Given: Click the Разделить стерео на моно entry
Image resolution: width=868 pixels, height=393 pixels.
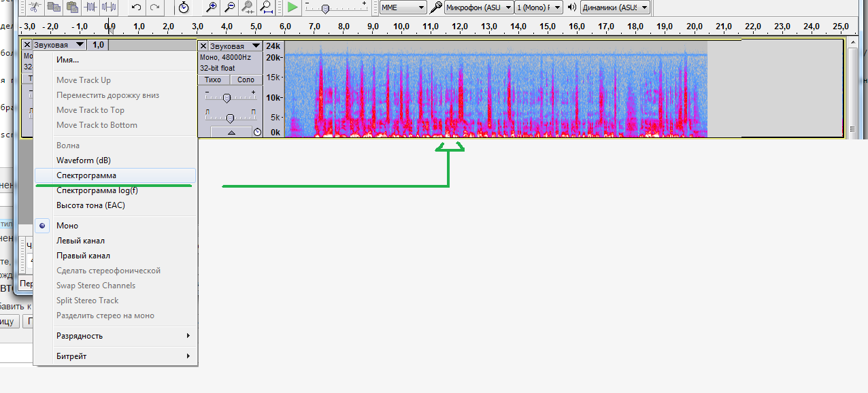Looking at the screenshot, I should pyautogui.click(x=116, y=315).
